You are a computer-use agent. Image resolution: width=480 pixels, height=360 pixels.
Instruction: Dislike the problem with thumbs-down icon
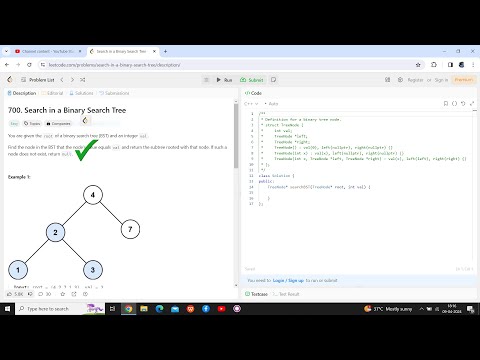coord(30,294)
